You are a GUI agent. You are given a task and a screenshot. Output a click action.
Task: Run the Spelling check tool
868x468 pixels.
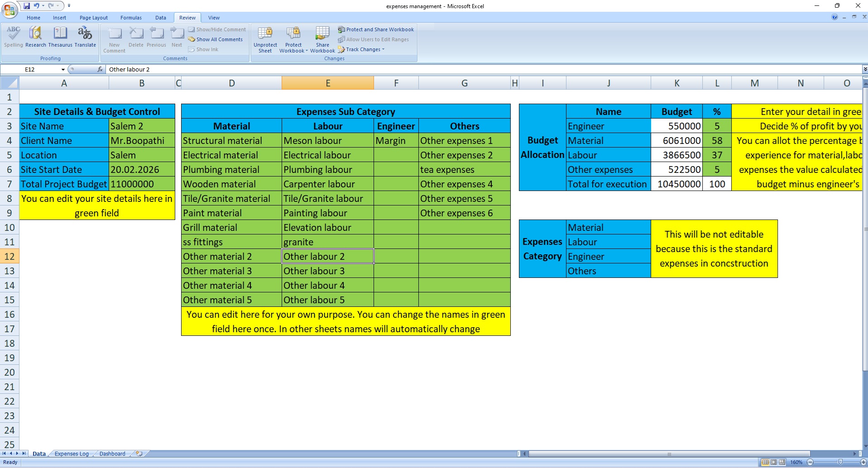13,37
